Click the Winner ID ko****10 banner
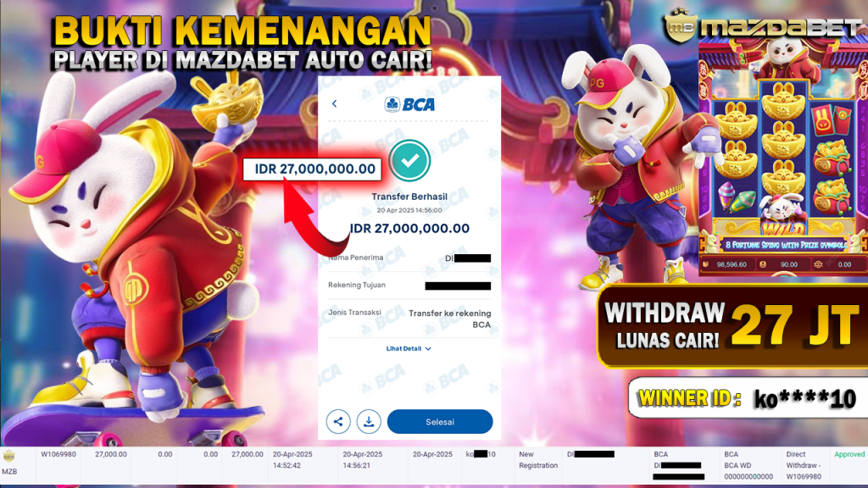Viewport: 868px width, 488px height. (x=748, y=398)
